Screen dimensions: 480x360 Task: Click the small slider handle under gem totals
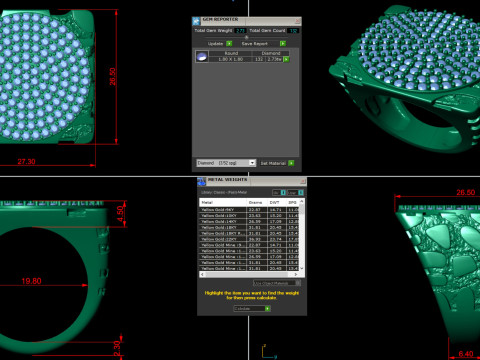[x=247, y=37]
